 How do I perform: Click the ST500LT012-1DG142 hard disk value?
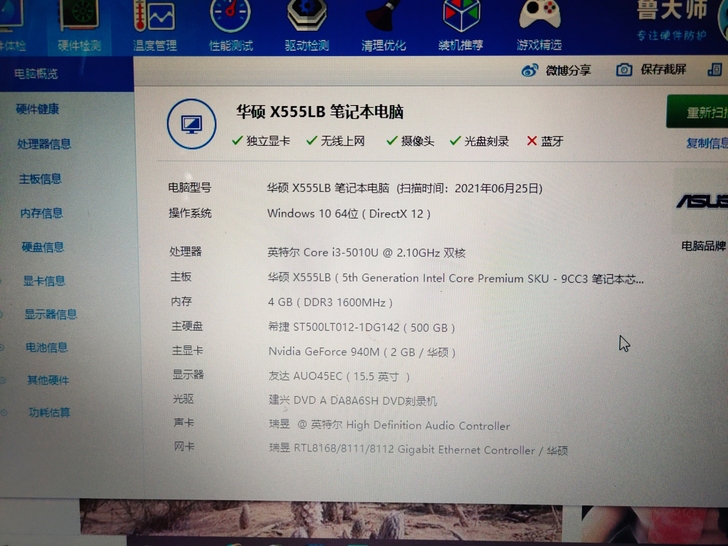tap(361, 327)
